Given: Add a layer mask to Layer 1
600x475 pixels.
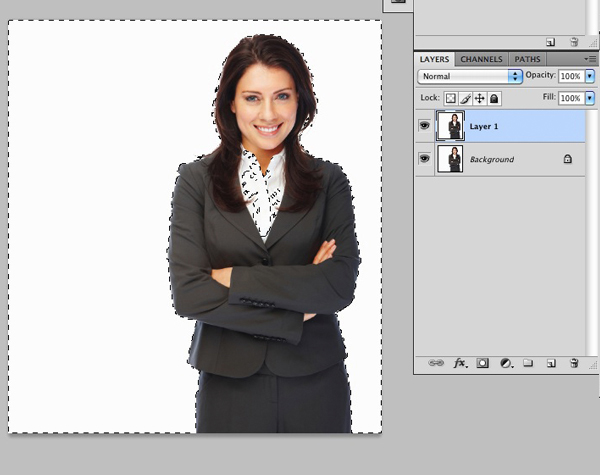Looking at the screenshot, I should 483,364.
